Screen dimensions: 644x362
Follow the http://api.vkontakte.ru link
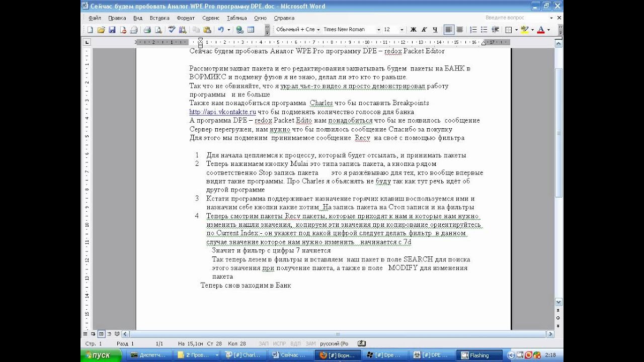click(x=222, y=112)
